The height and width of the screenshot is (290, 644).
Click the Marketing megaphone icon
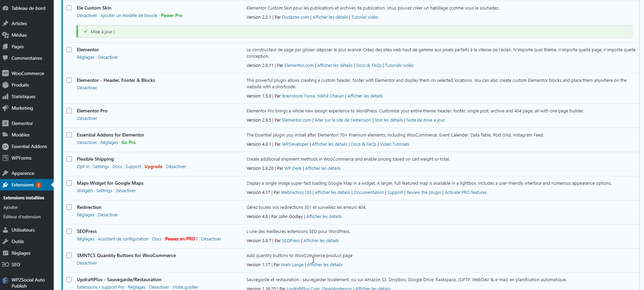5,108
